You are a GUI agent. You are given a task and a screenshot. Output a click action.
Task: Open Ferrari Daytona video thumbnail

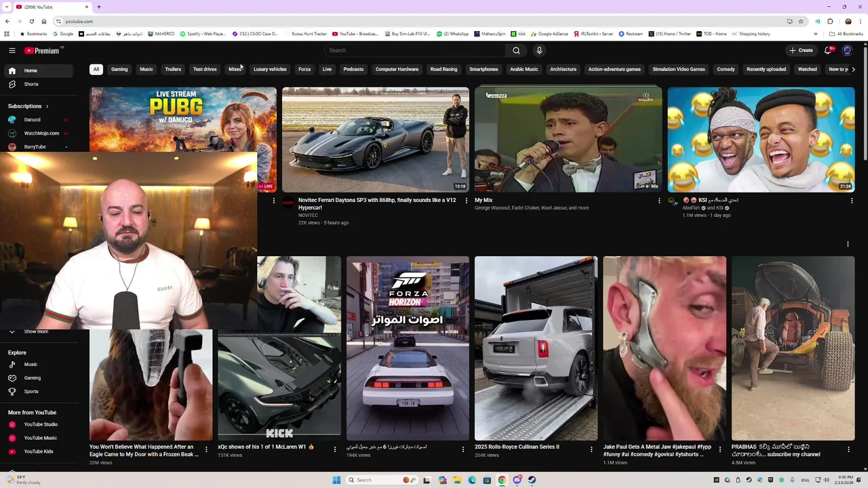(376, 140)
